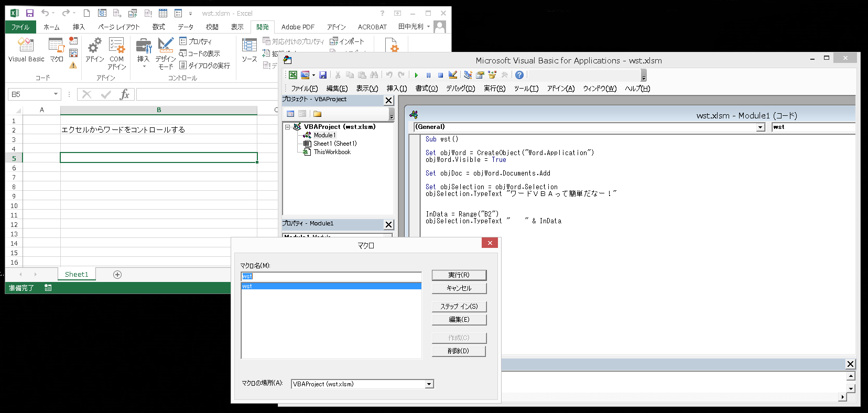Create new document from Excel quick access toolbar
The width and height of the screenshot is (868, 413).
point(87,13)
